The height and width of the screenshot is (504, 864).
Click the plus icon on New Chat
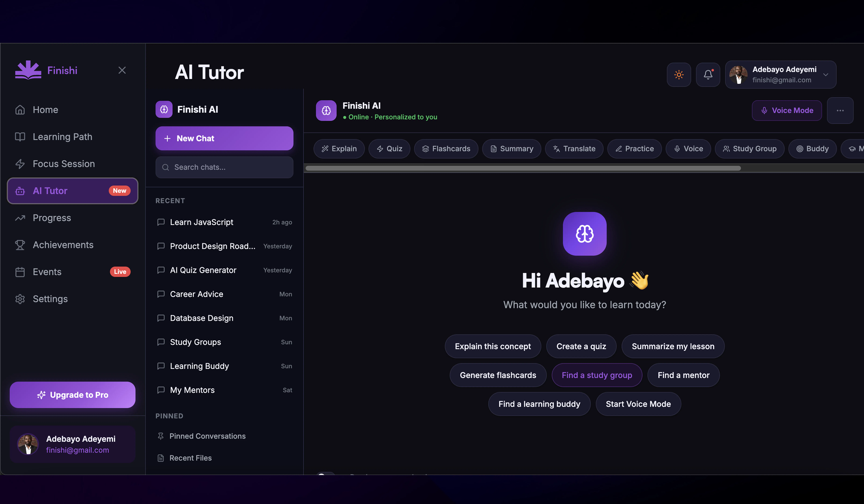pos(167,138)
